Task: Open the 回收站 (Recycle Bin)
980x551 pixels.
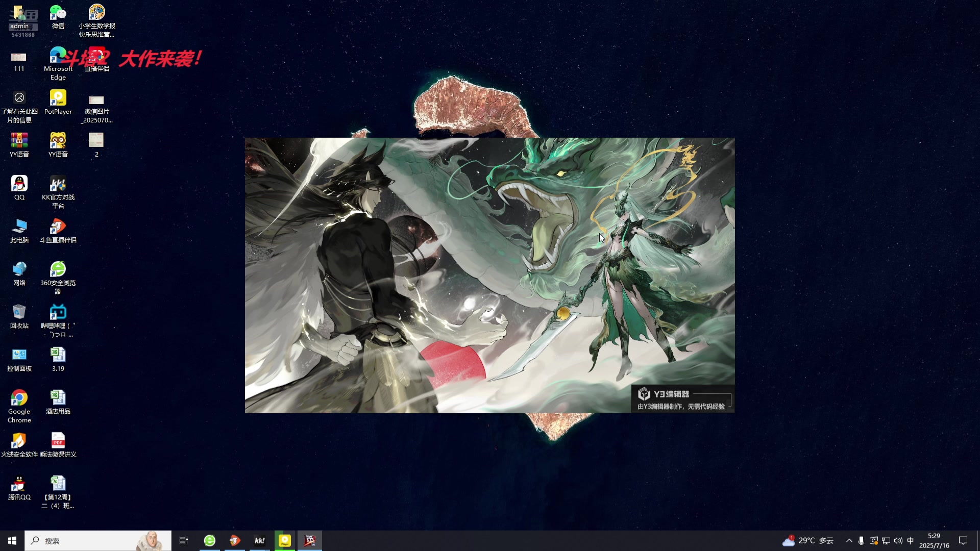Action: pos(19,316)
